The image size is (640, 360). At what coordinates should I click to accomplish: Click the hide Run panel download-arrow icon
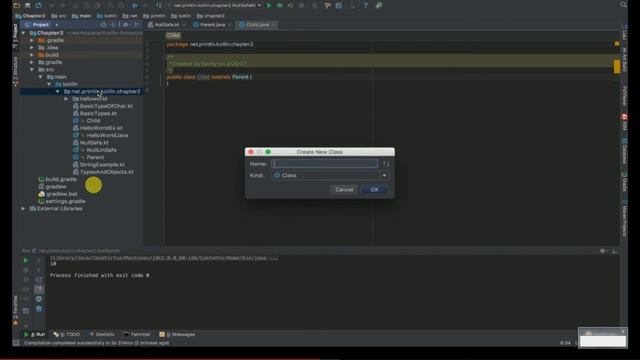614,251
